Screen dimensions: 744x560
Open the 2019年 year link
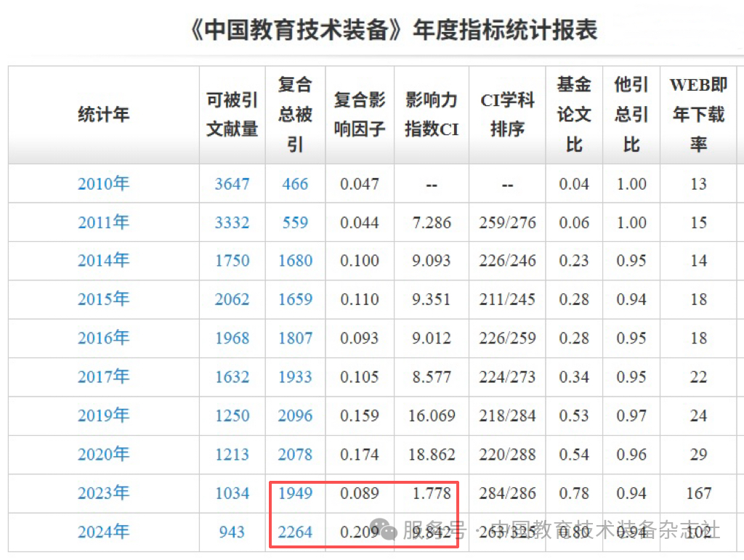pyautogui.click(x=103, y=415)
